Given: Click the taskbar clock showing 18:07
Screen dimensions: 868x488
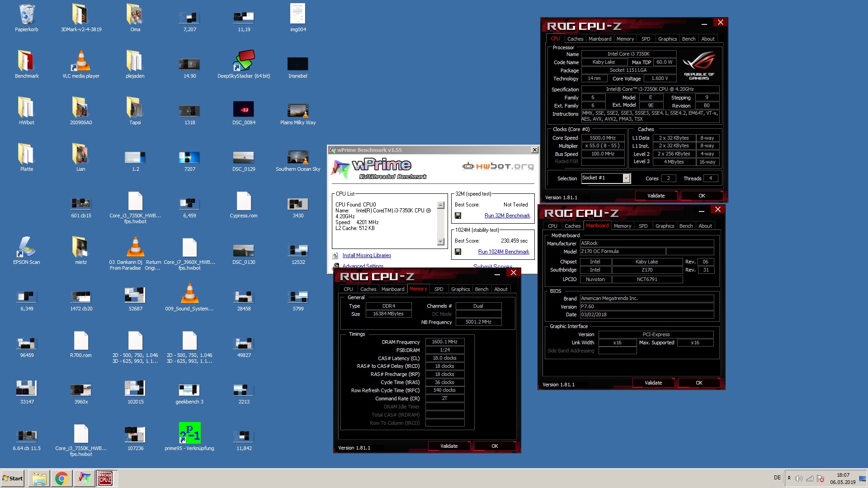Looking at the screenshot, I should point(843,479).
